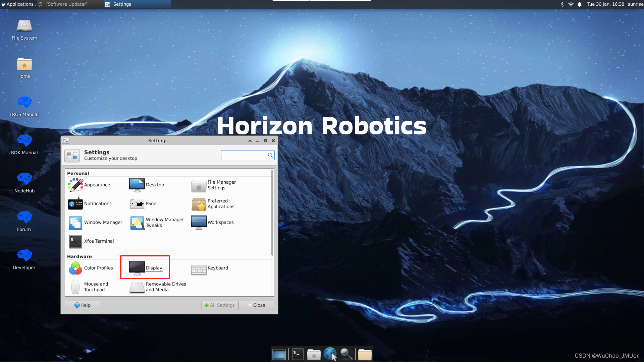
Task: Click the TROS Manual desktop icon
Action: pos(24,107)
